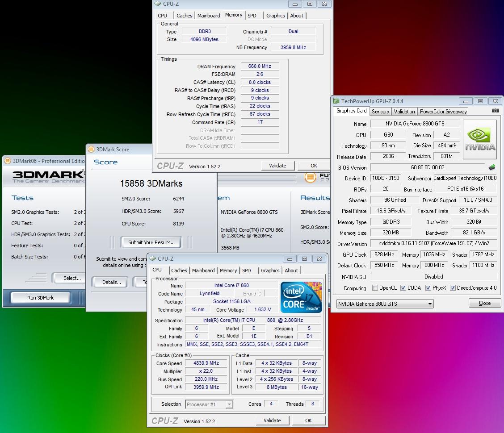Click the 3DMark Score window title icon
Screen dimensions: 504x433
[91, 150]
